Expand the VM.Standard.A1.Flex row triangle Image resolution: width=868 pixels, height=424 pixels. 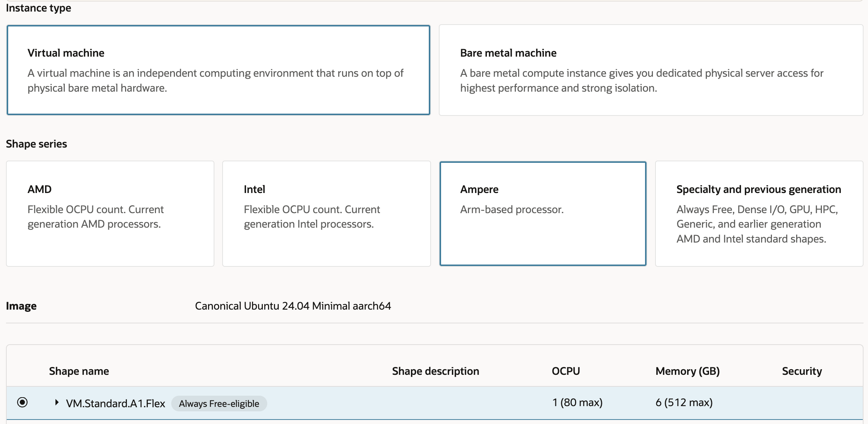coord(57,402)
